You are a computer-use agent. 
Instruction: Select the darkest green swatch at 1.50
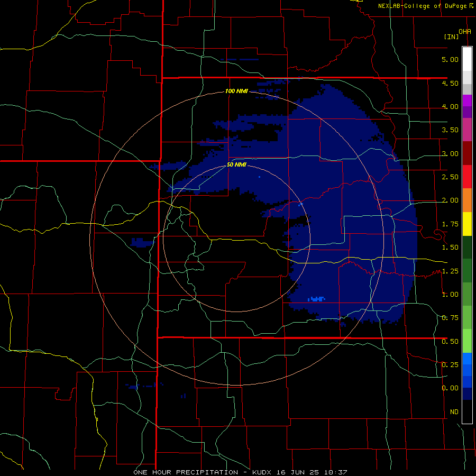[467, 248]
